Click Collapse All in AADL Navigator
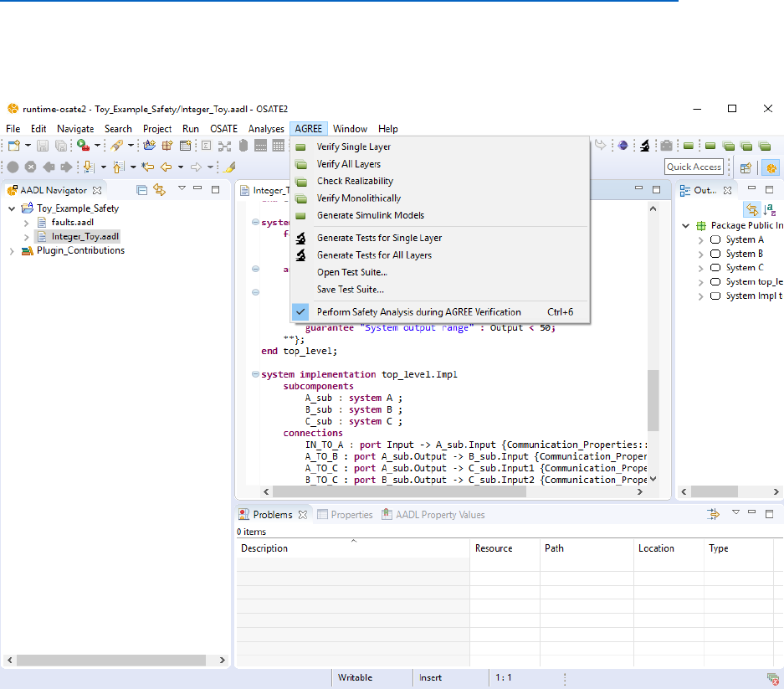Image resolution: width=784 pixels, height=689 pixels. point(141,190)
